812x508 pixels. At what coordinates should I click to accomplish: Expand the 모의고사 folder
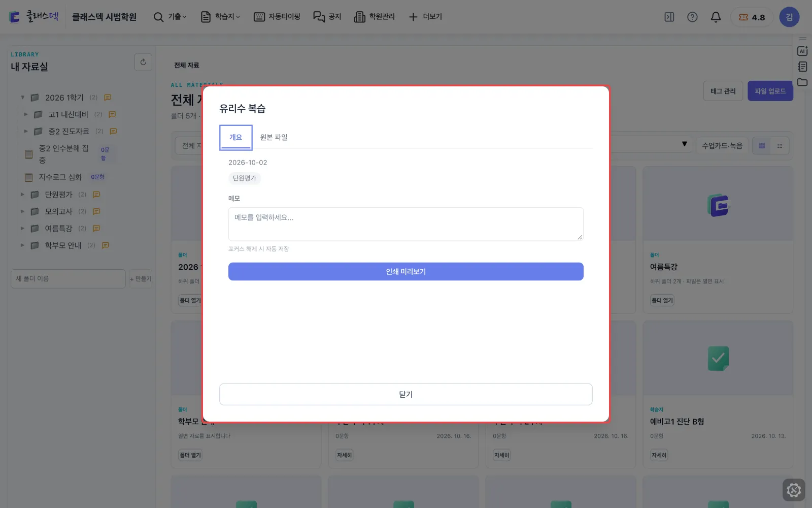(x=22, y=211)
